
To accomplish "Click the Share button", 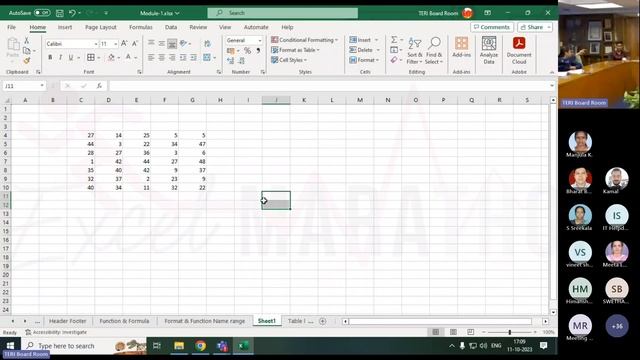I will tap(535, 27).
